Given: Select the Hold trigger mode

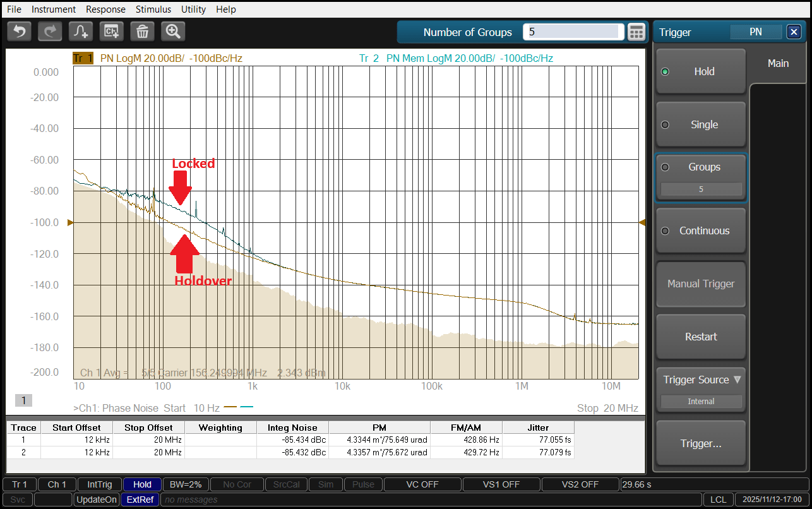Looking at the screenshot, I should (x=701, y=71).
